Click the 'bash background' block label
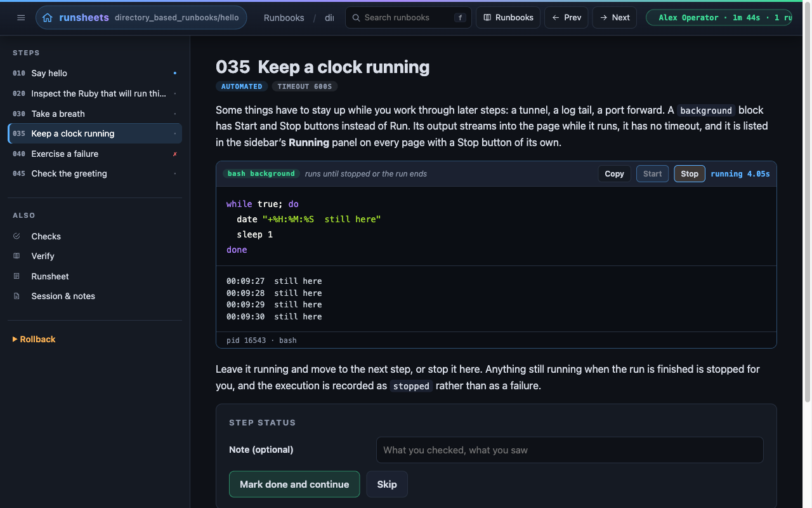The height and width of the screenshot is (508, 812). coord(261,173)
